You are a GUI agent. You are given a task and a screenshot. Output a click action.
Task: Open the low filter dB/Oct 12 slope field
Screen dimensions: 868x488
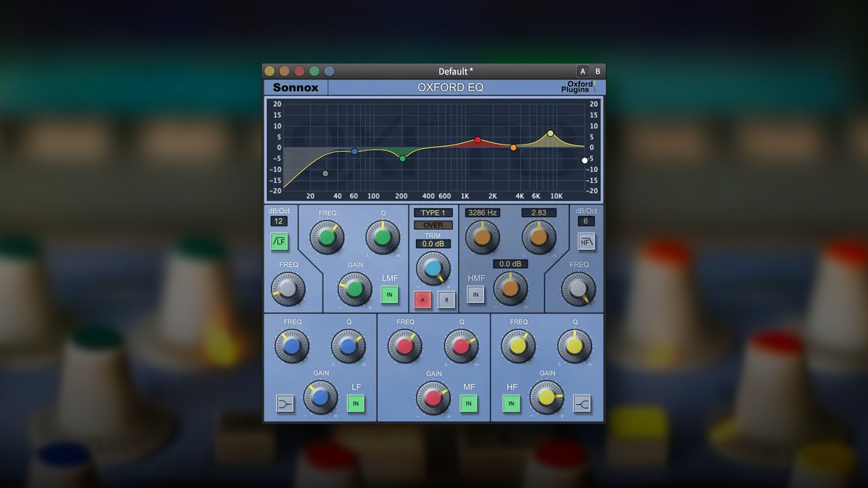pyautogui.click(x=279, y=221)
